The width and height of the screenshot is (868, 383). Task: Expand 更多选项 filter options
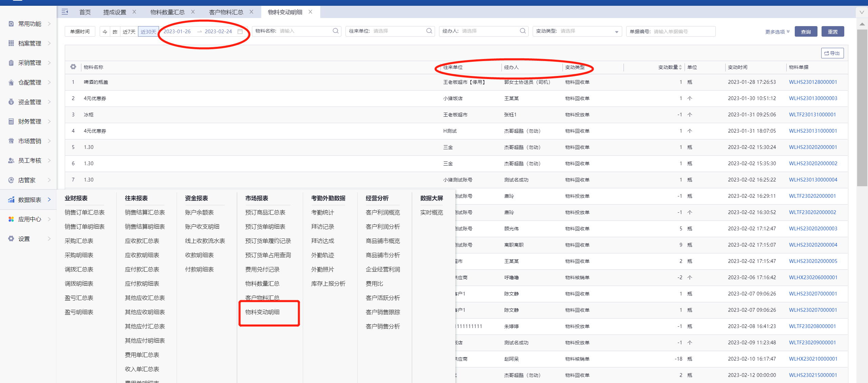coord(777,32)
